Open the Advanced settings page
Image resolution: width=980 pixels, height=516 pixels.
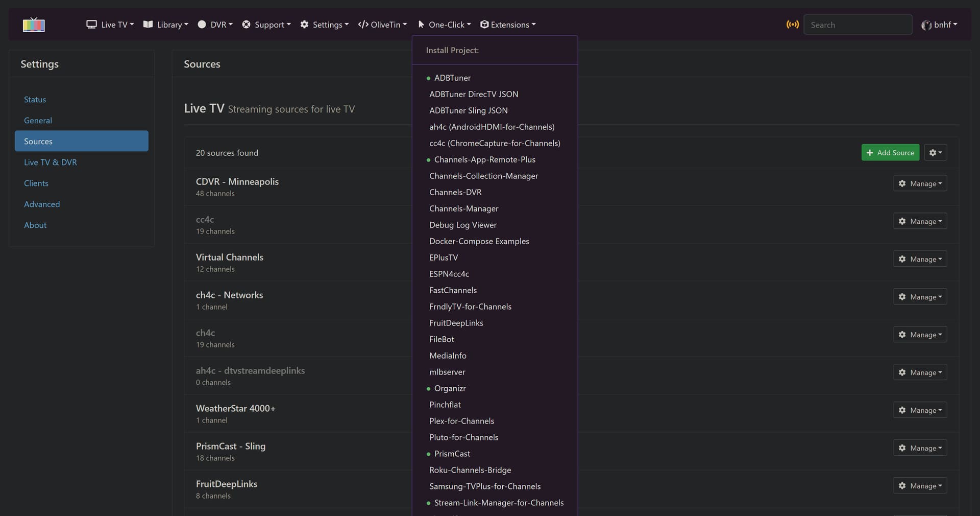click(x=42, y=204)
